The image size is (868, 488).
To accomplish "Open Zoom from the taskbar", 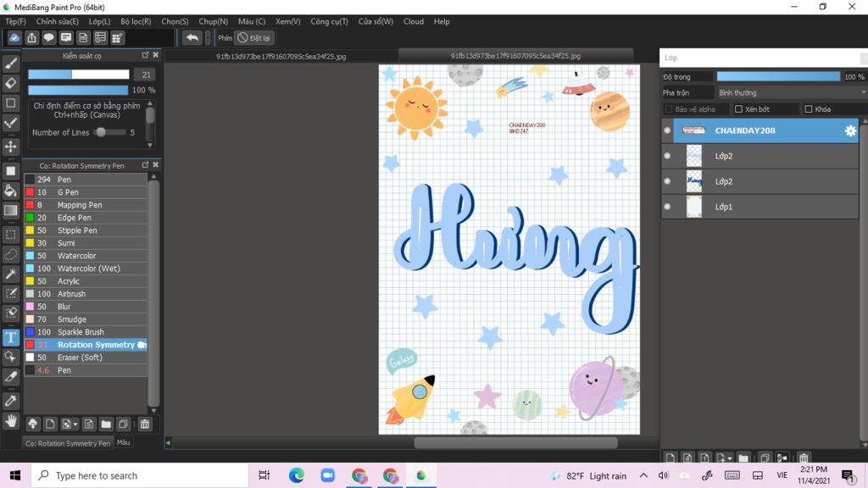I will click(x=328, y=475).
